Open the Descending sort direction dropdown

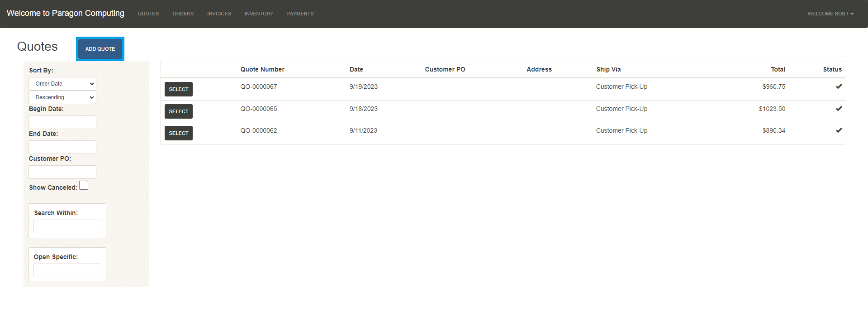62,97
